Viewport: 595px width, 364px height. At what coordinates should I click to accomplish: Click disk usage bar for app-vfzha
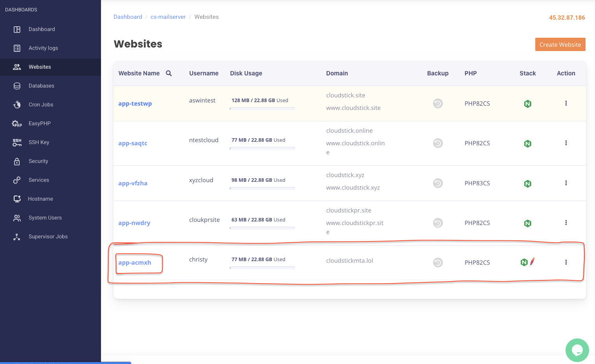pos(262,188)
